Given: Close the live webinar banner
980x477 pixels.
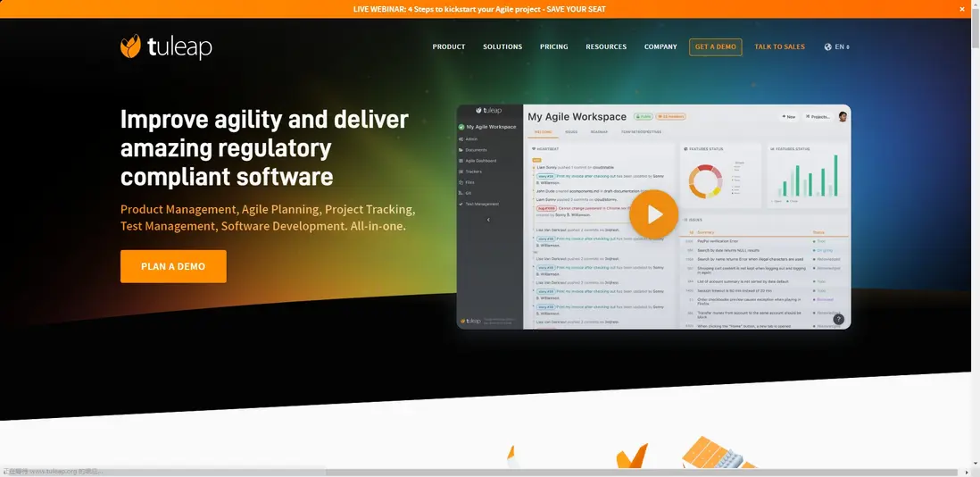Looking at the screenshot, I should [962, 9].
